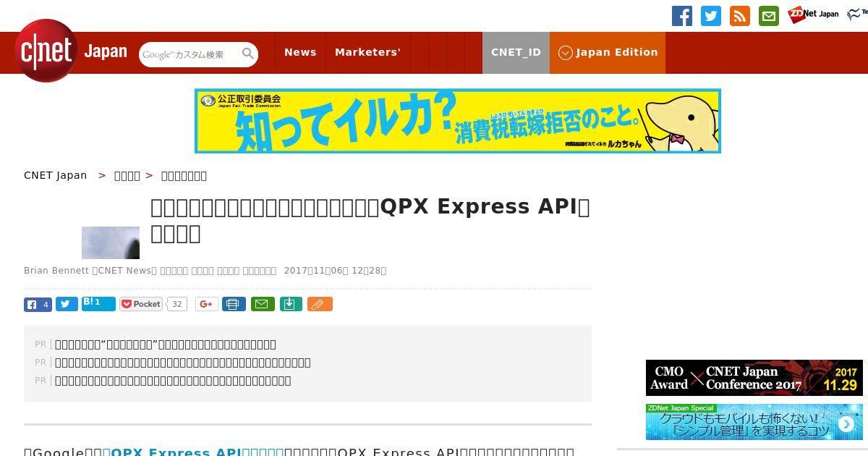Click the Pocket count 32 bubble

point(176,304)
